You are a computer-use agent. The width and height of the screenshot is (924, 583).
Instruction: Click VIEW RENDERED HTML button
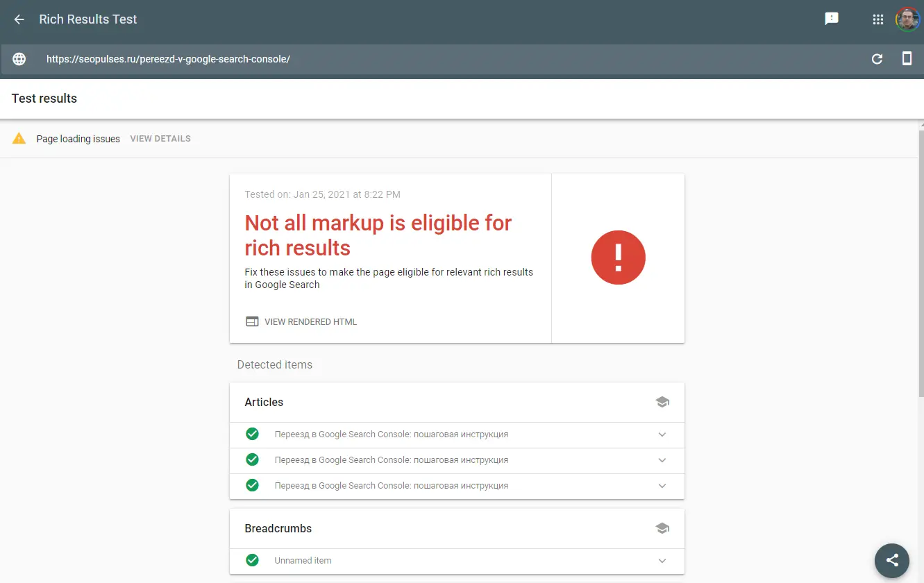[301, 322]
